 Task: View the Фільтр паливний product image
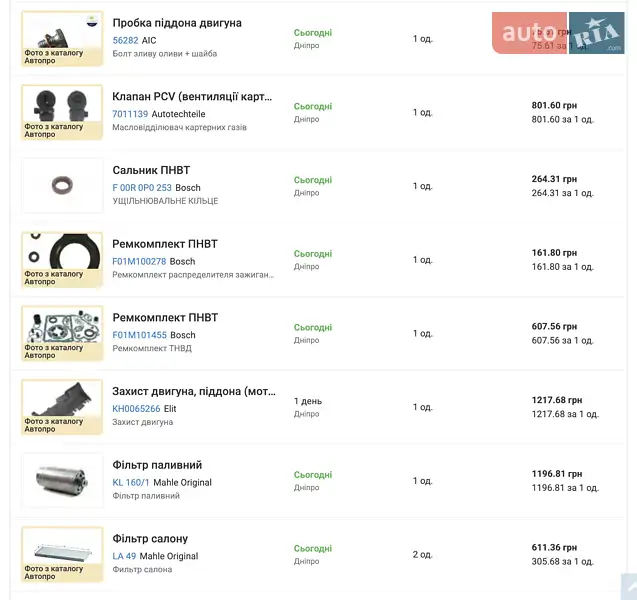[62, 480]
